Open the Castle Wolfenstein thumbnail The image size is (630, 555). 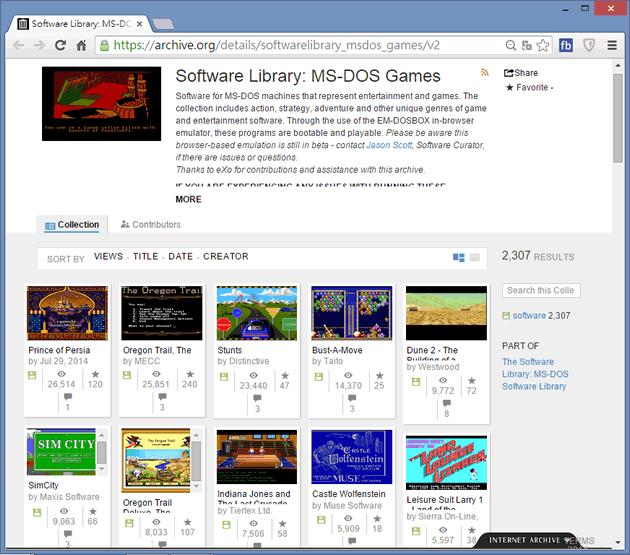click(x=352, y=457)
